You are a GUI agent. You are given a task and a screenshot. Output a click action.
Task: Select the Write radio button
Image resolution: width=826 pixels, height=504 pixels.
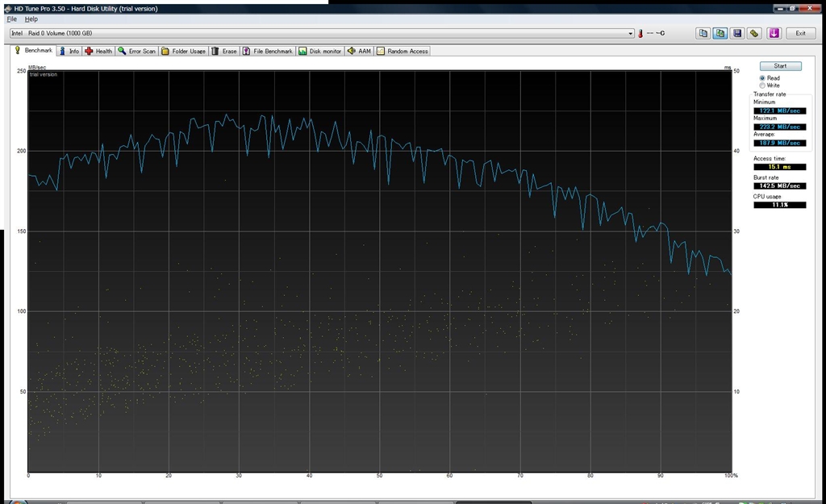tap(762, 85)
